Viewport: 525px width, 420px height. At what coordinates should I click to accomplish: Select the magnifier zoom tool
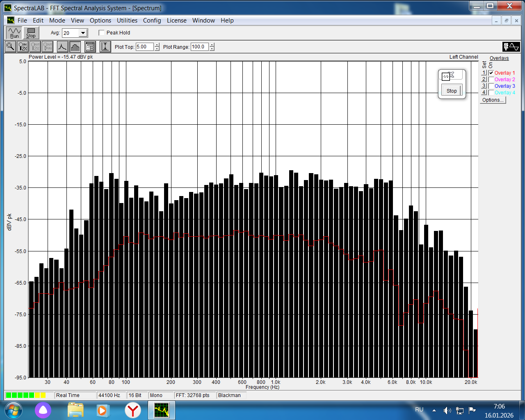(x=10, y=47)
